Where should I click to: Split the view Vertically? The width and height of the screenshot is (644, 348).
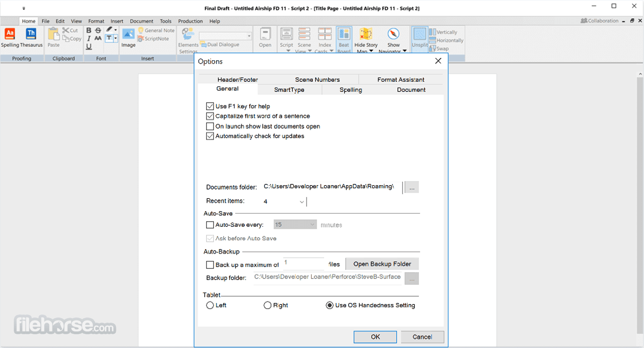click(x=443, y=32)
